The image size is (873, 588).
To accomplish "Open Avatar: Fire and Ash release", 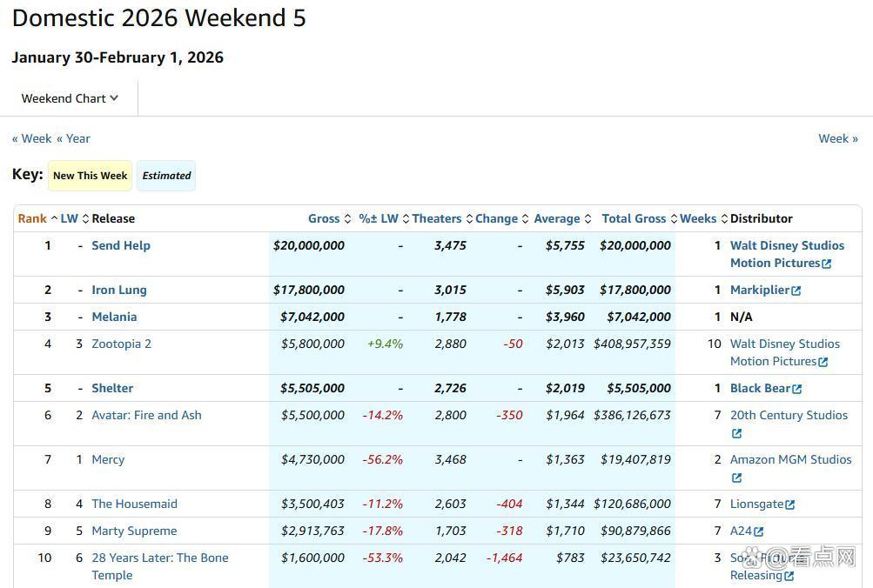I will (x=146, y=415).
